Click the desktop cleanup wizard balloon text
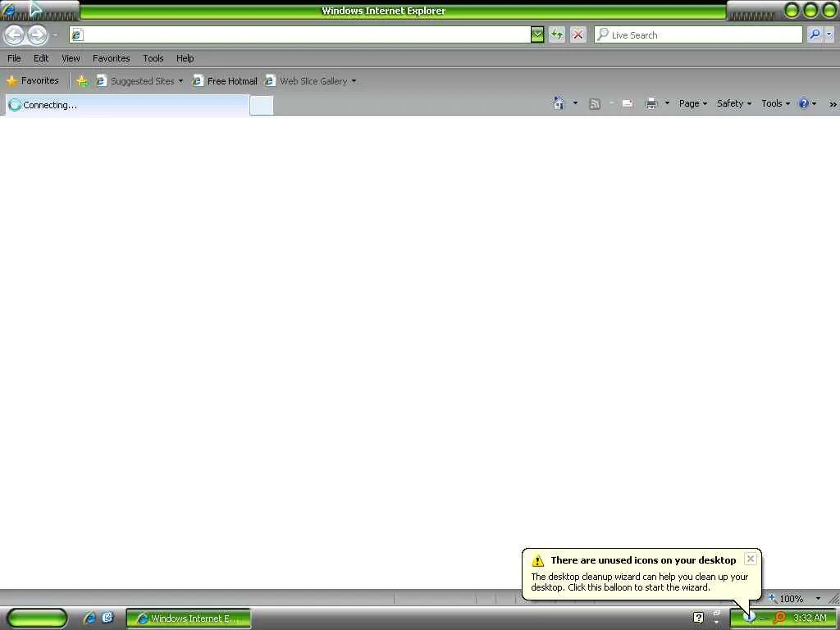 639,582
